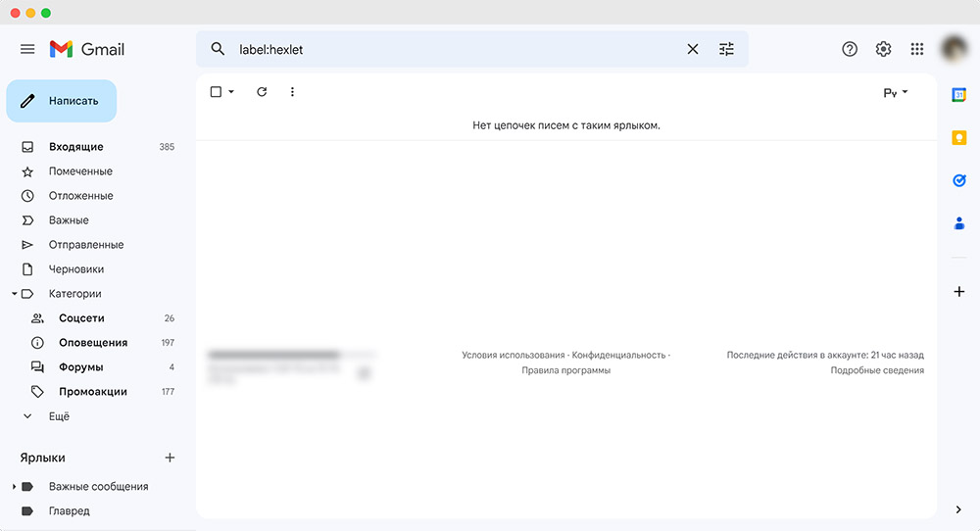Create a new label with plus icon
Viewport: 980px width, 531px height.
pos(170,458)
